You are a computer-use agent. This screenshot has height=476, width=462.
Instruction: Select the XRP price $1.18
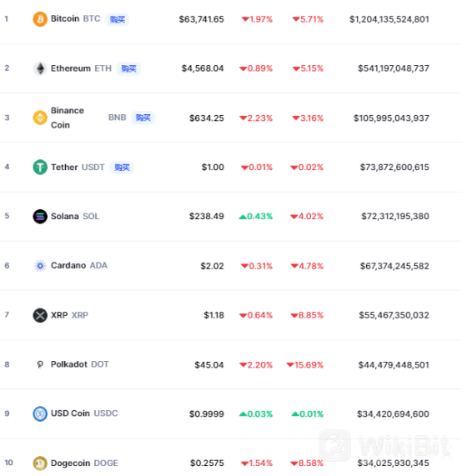pos(213,315)
